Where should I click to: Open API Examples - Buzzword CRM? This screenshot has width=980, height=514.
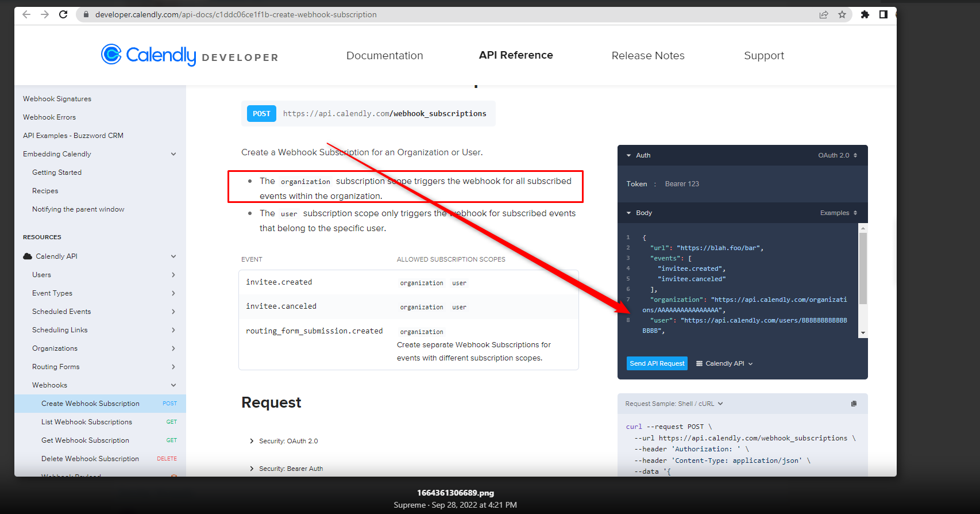[73, 136]
